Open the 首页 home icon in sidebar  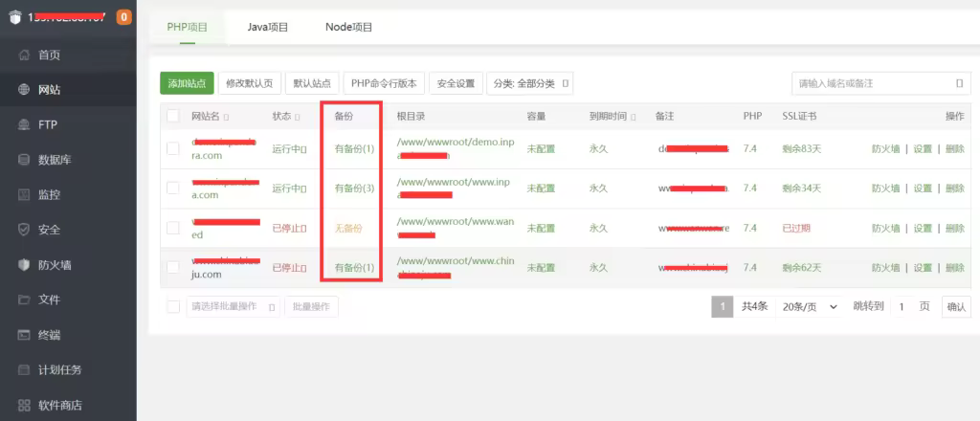(x=24, y=55)
